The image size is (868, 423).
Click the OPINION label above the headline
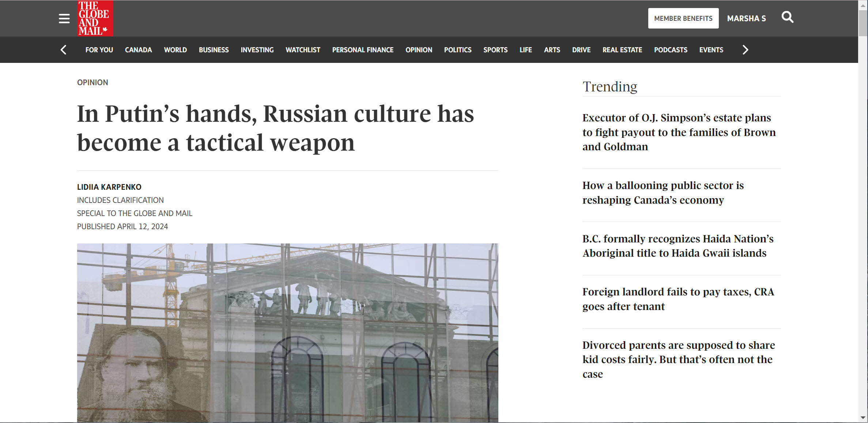[93, 82]
